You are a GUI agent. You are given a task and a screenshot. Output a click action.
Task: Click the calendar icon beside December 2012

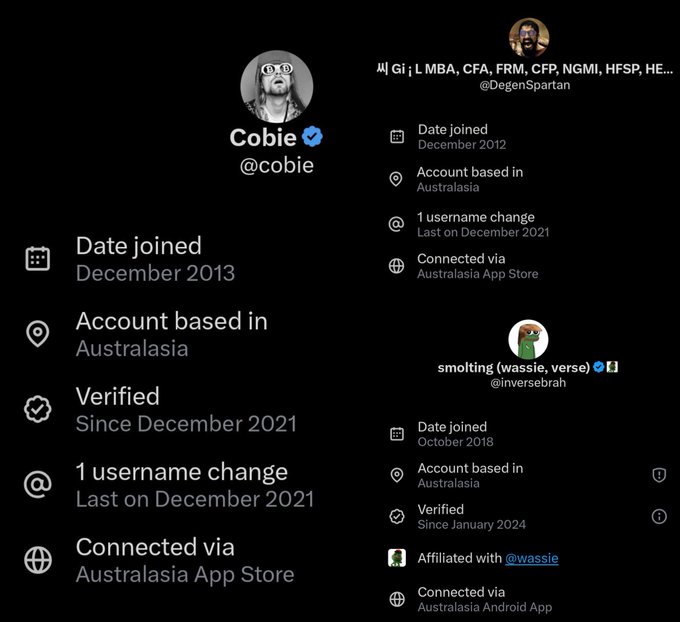(x=397, y=137)
